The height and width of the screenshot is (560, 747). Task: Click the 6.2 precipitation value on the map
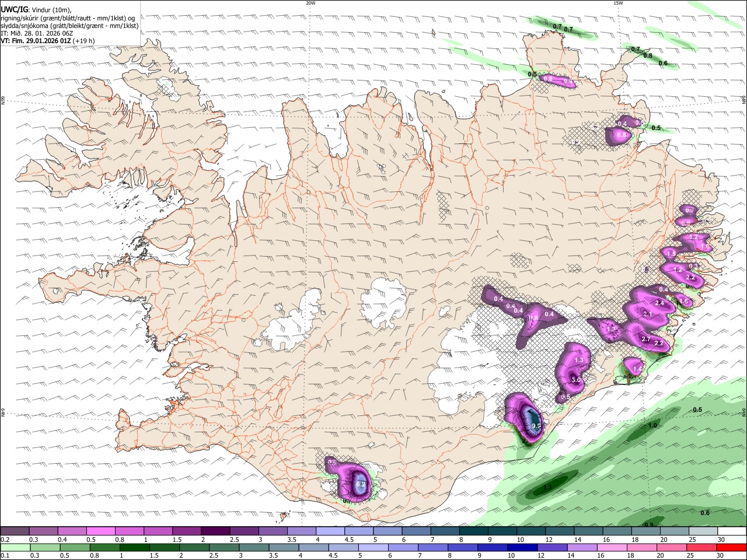[361, 484]
